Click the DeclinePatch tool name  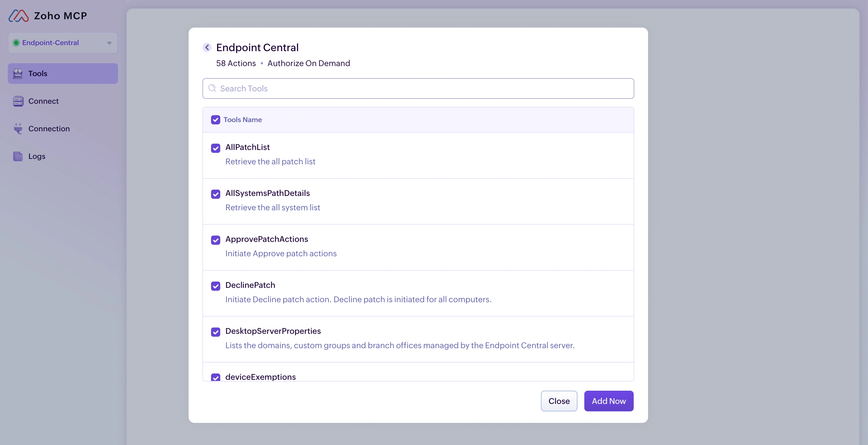[250, 285]
